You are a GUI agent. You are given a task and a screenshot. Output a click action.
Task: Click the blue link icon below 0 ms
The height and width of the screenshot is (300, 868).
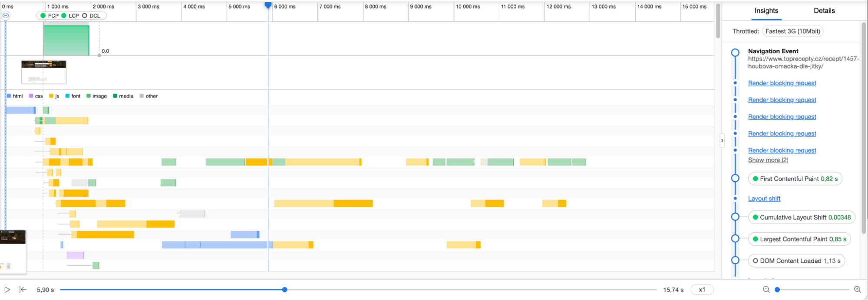(6, 16)
